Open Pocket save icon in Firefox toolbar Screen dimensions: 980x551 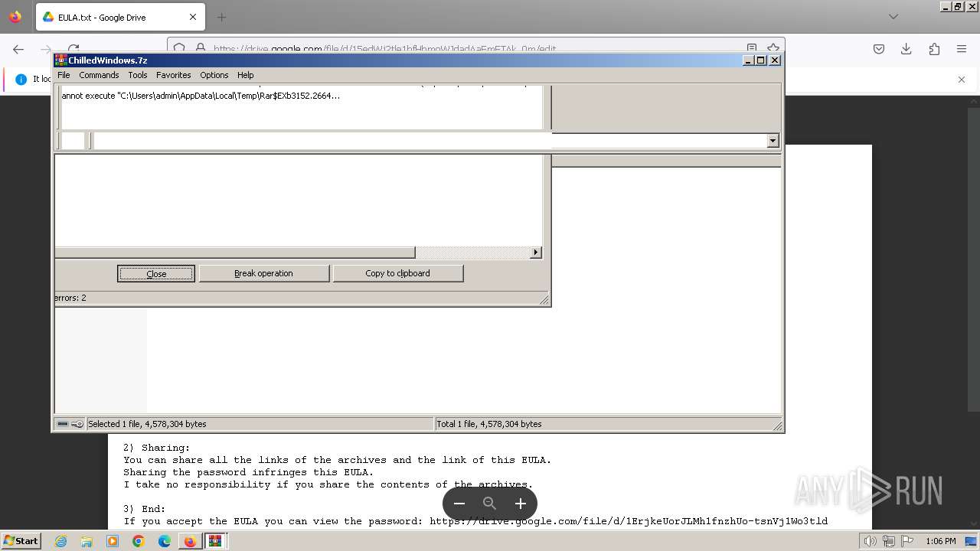879,49
